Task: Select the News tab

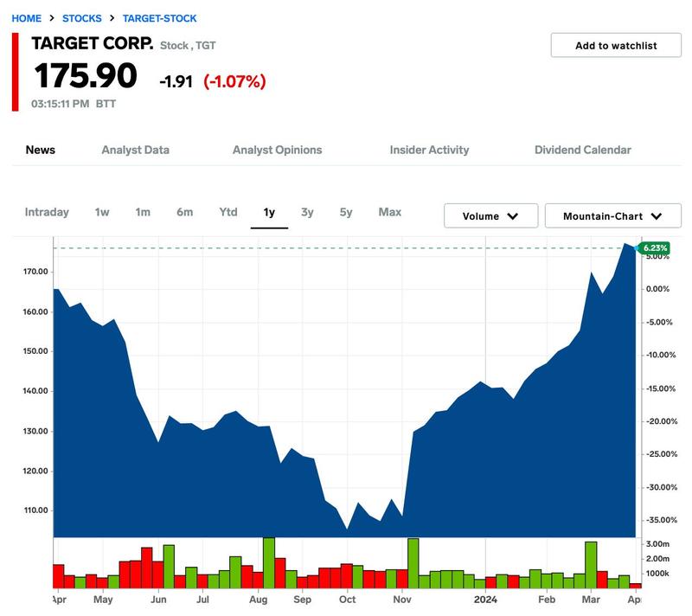Action: tap(40, 150)
